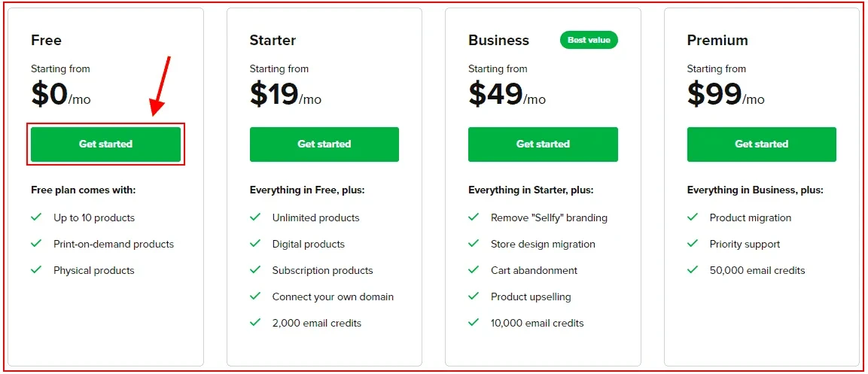The height and width of the screenshot is (374, 868).
Task: Click Get started under the Starter plan
Action: tap(324, 144)
